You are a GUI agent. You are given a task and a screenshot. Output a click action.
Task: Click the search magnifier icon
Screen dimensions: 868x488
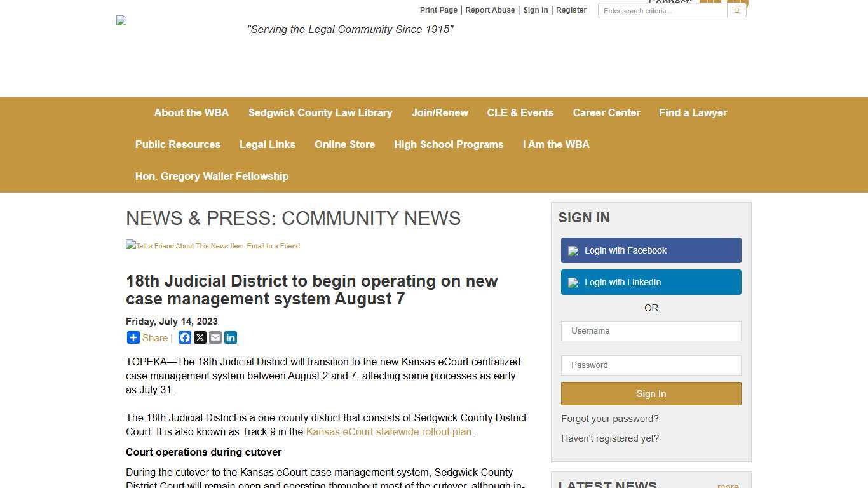(x=736, y=11)
